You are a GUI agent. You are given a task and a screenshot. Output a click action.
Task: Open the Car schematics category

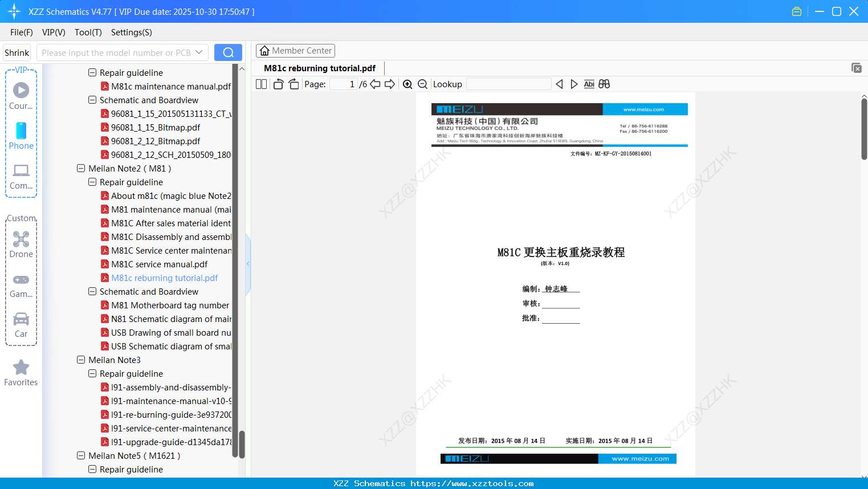pos(21,324)
